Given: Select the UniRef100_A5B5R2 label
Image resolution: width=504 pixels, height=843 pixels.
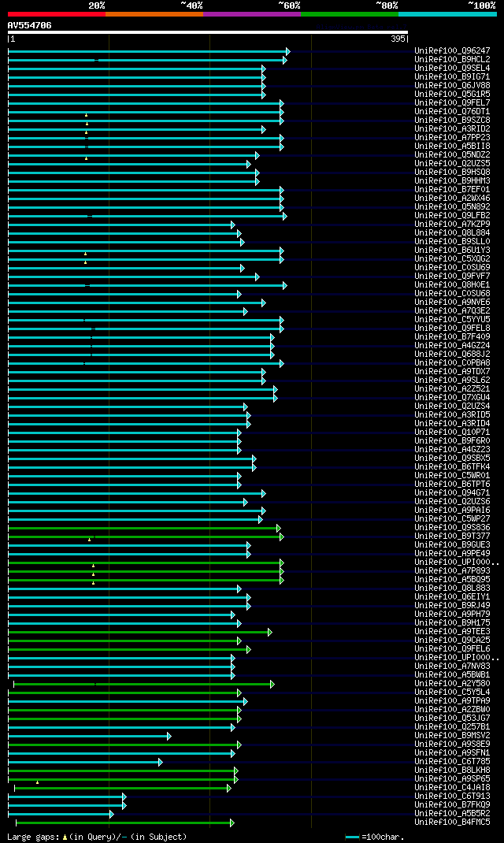Looking at the screenshot, I should click(x=452, y=814).
